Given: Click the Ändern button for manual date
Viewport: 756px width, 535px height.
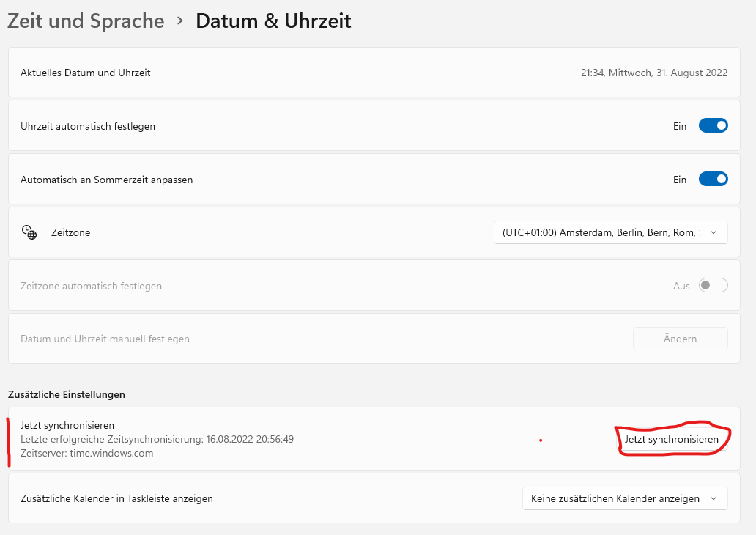Looking at the screenshot, I should click(x=680, y=339).
